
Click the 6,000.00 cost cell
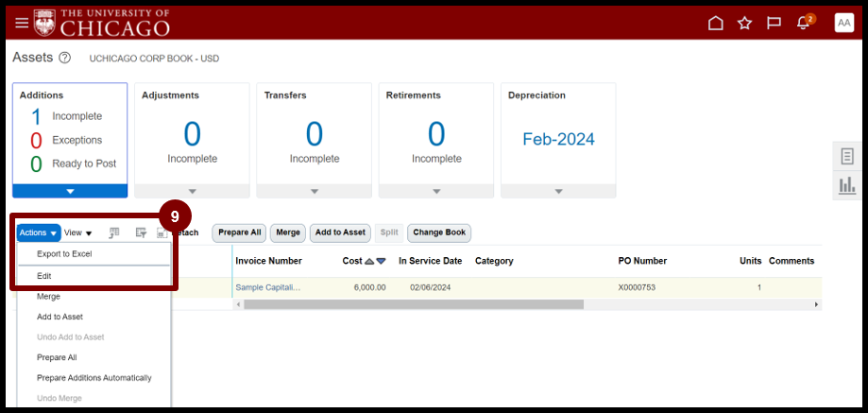coord(370,288)
